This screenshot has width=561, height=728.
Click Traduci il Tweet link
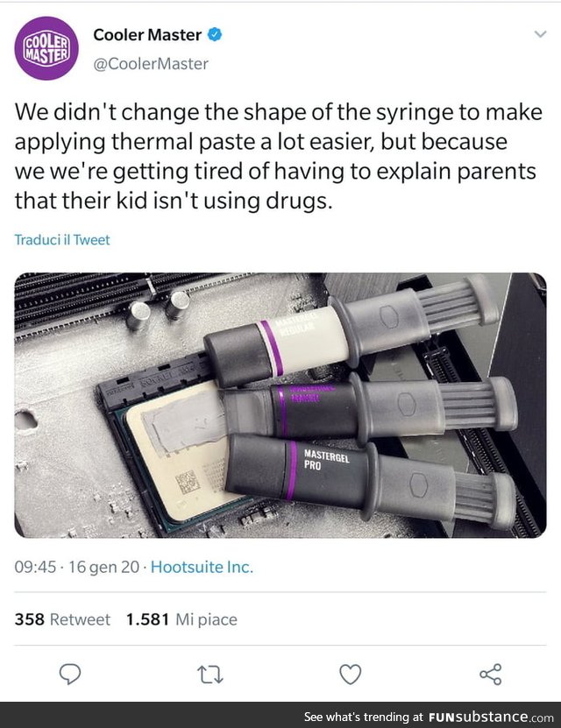click(x=62, y=239)
